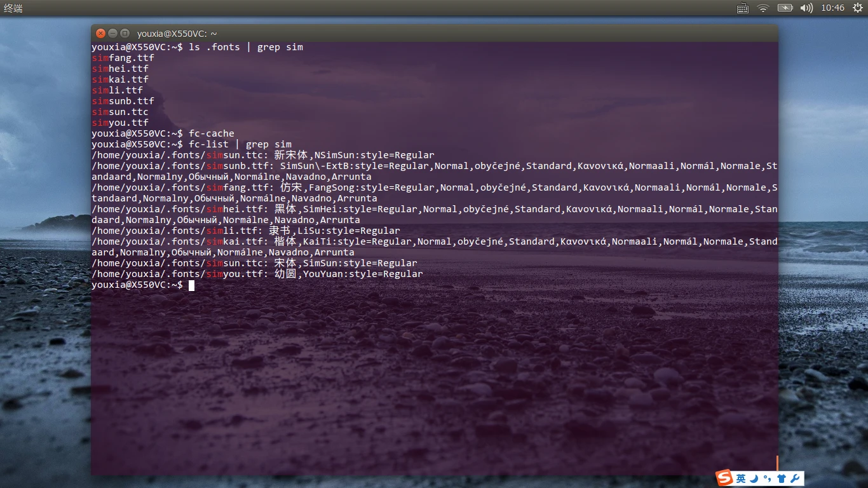Toggle the 英 language mode in Sogou bar

pyautogui.click(x=741, y=478)
